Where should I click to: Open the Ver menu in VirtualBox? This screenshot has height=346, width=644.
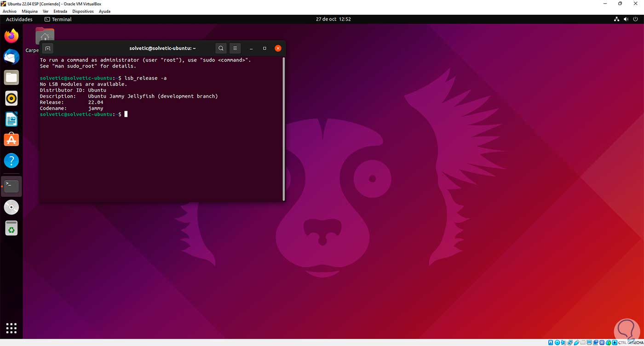click(46, 11)
